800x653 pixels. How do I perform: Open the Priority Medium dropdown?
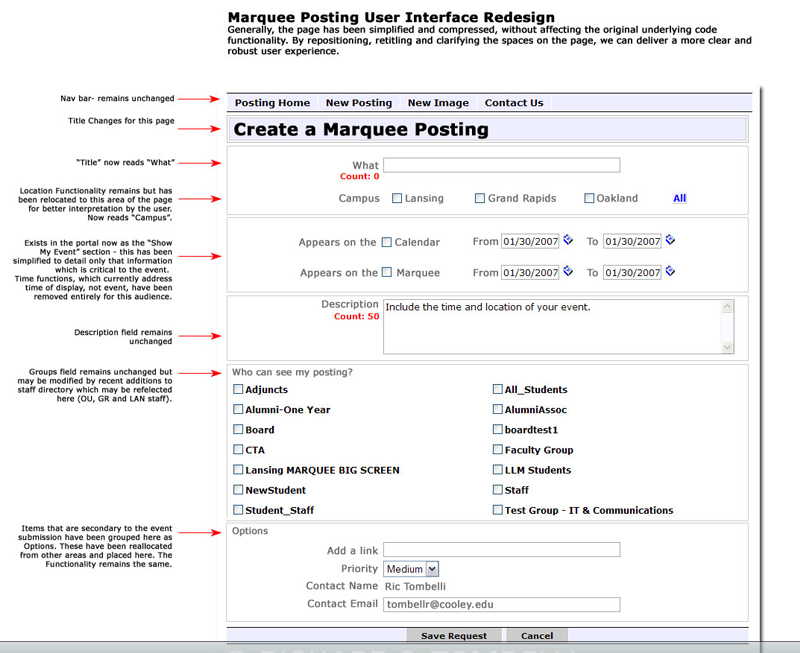point(411,569)
